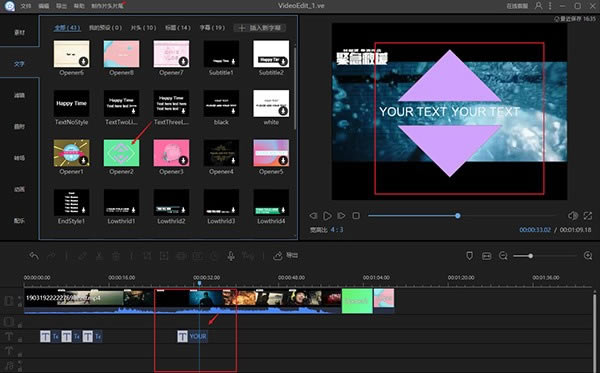The image size is (600, 373).
Task: Open the user account icon
Action: [538, 6]
